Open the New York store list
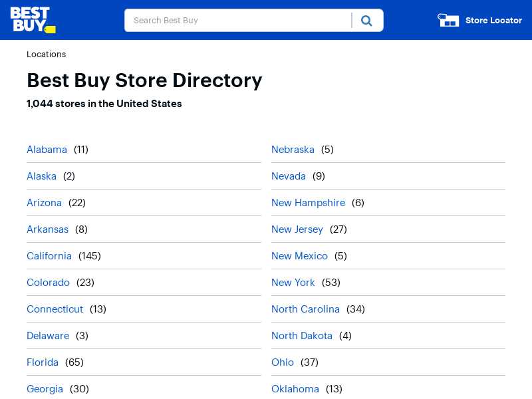Image resolution: width=532 pixels, height=399 pixels. pos(293,283)
